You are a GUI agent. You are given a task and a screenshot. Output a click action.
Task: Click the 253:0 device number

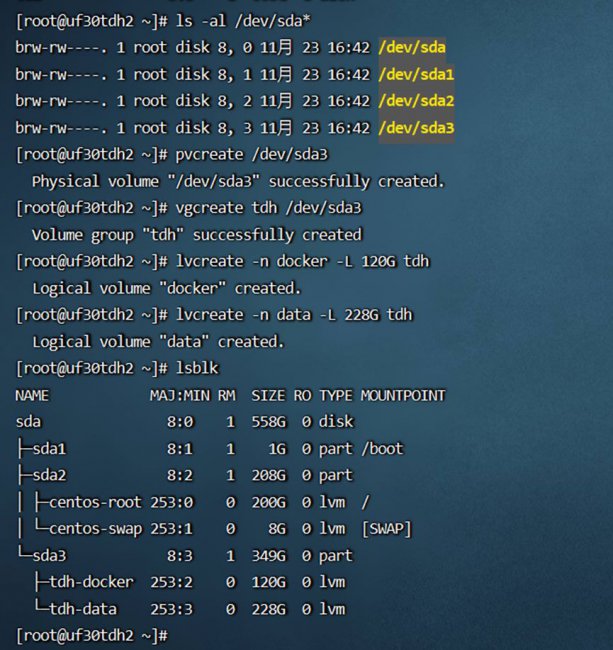pyautogui.click(x=172, y=502)
